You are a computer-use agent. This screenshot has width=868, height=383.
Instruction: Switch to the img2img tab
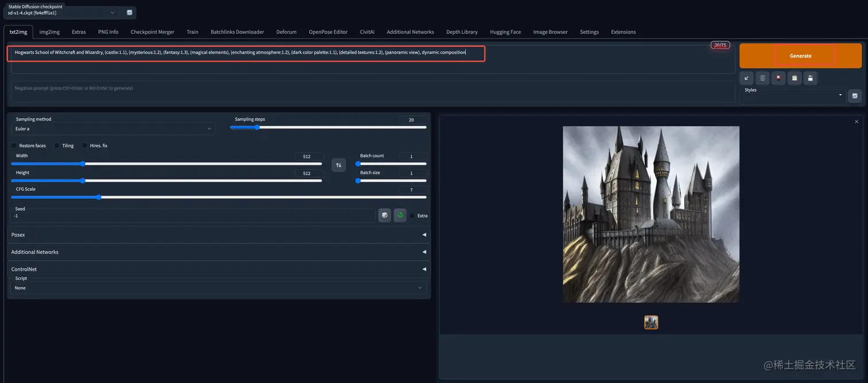[x=49, y=32]
